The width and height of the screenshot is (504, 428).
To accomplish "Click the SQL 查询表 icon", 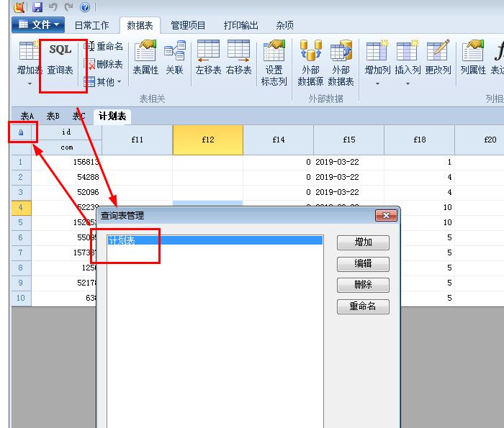I will point(60,59).
